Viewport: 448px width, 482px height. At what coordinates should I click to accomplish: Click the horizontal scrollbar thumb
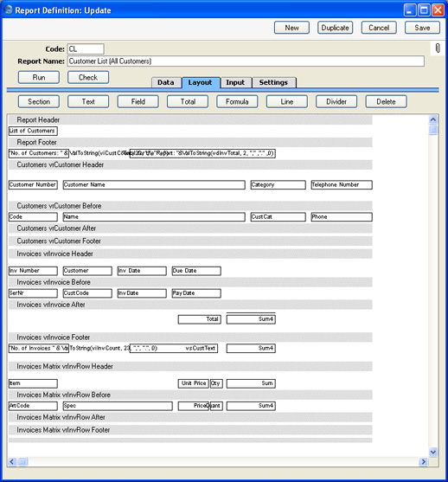22,461
